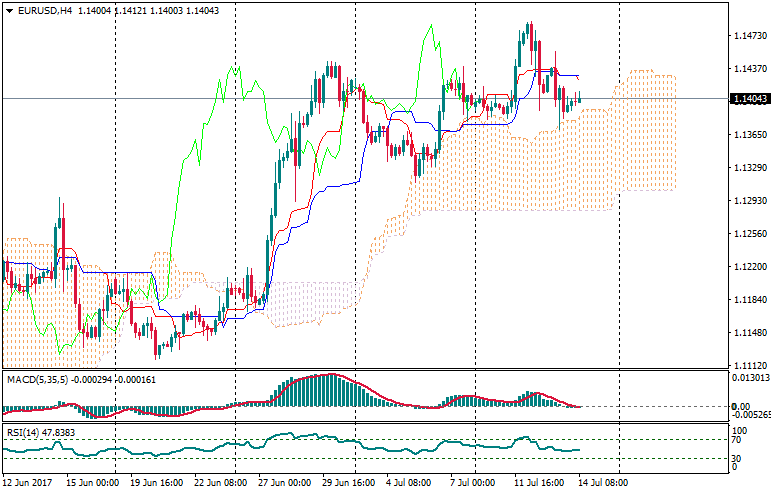Screen dimensions: 771x494
Task: Click the 1.11120 price axis label
Action: click(749, 366)
